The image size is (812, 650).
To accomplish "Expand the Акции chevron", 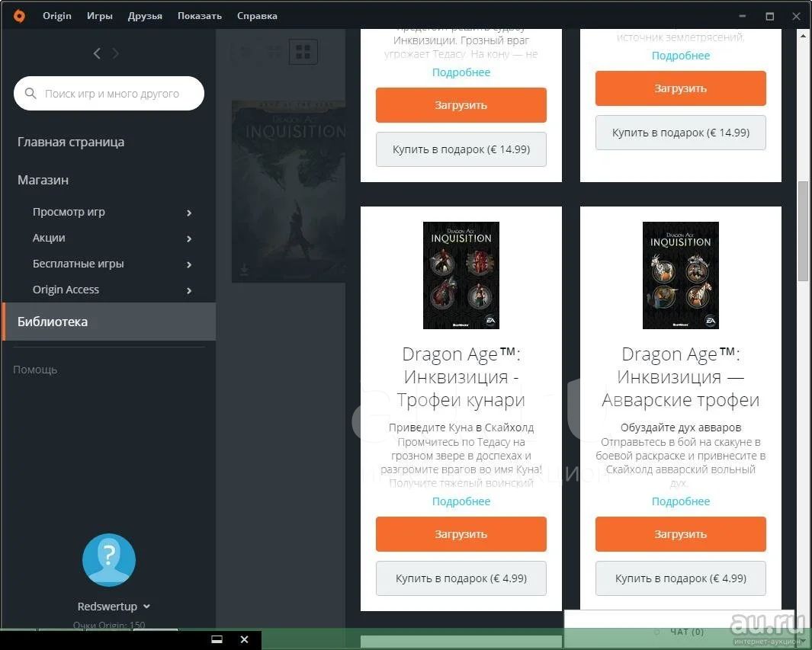I will pos(189,239).
